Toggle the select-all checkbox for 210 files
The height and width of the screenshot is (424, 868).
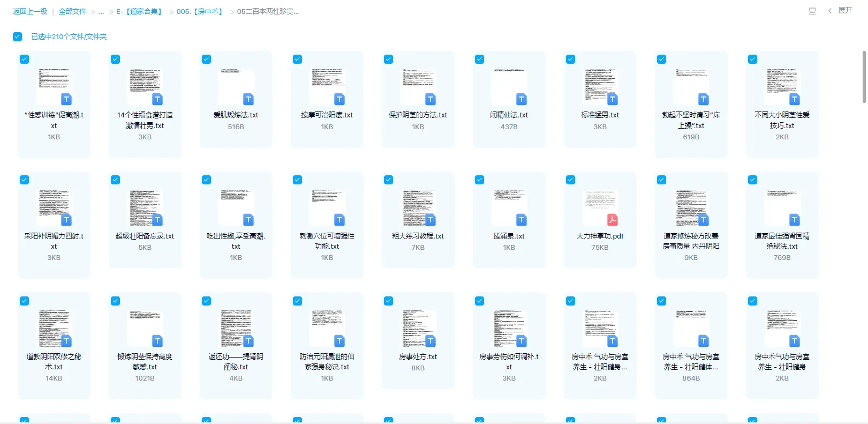click(x=18, y=36)
